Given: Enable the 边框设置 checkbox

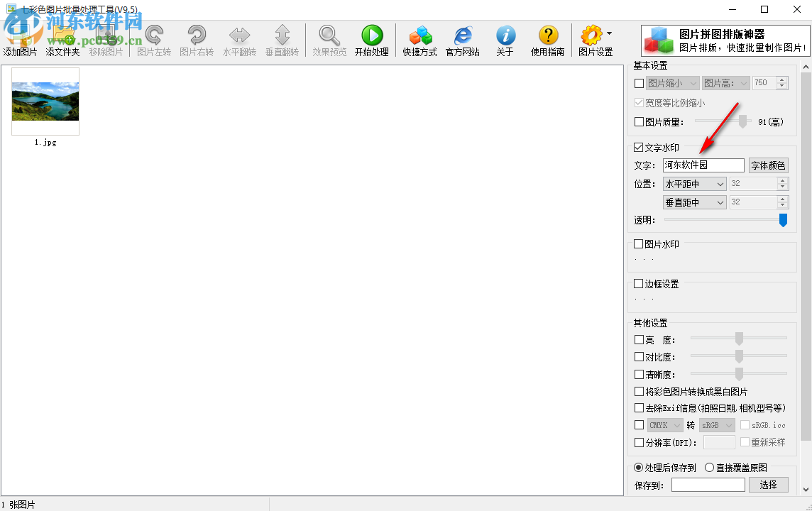Looking at the screenshot, I should pos(639,284).
